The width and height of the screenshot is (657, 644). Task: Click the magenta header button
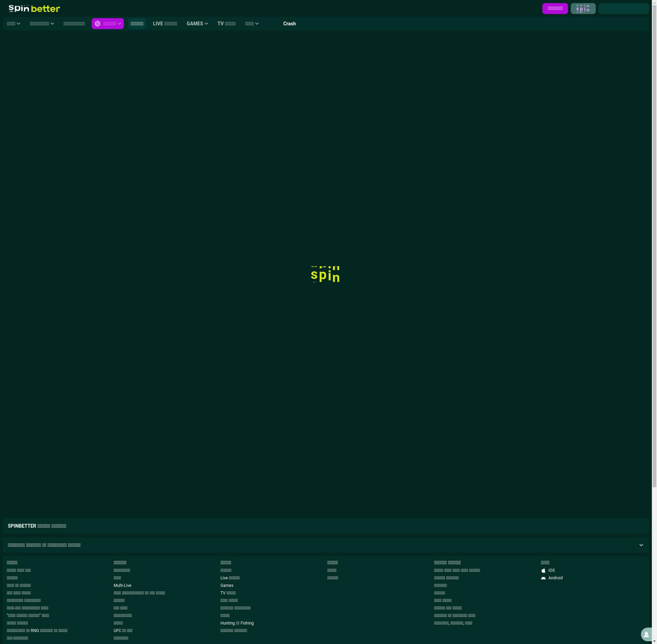coord(555,9)
